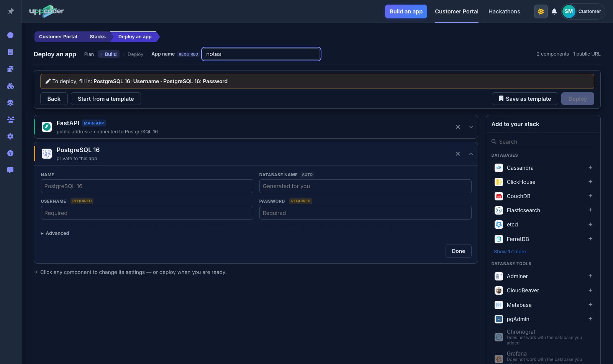Viewport: 613px width, 364px height.
Task: Show 17 more databases
Action: tap(510, 252)
